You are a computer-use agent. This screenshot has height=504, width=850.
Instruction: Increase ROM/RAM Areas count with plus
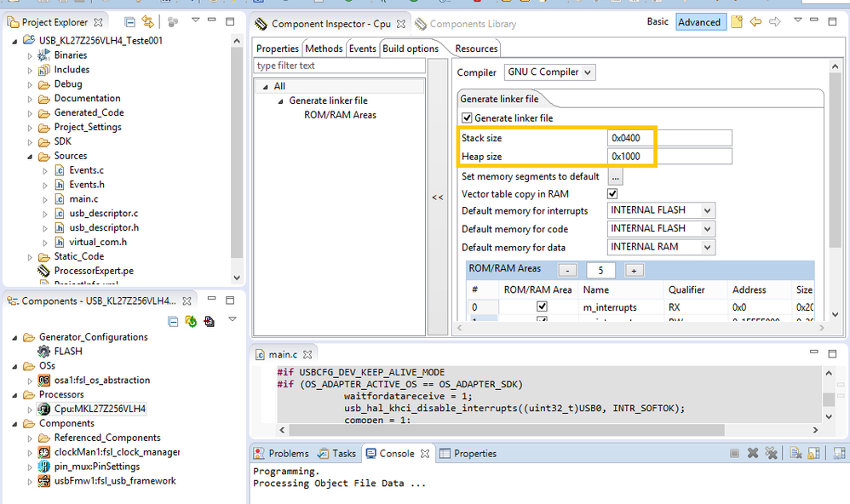[634, 270]
